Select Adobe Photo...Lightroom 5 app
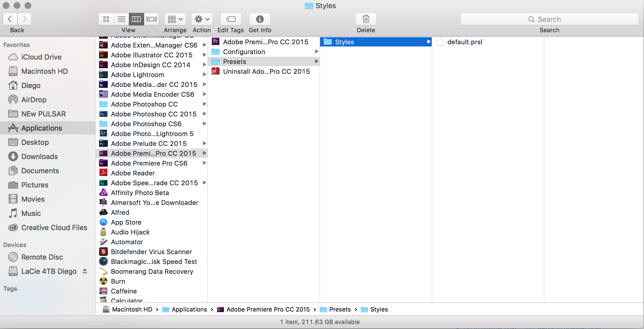The image size is (644, 329). [152, 134]
